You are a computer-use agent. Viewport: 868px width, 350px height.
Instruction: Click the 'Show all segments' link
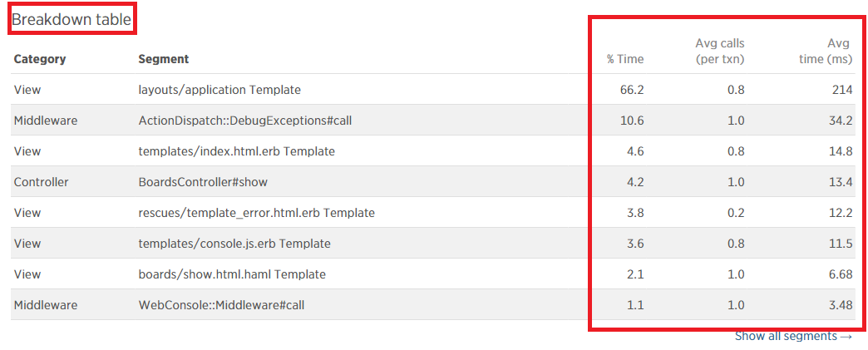793,337
